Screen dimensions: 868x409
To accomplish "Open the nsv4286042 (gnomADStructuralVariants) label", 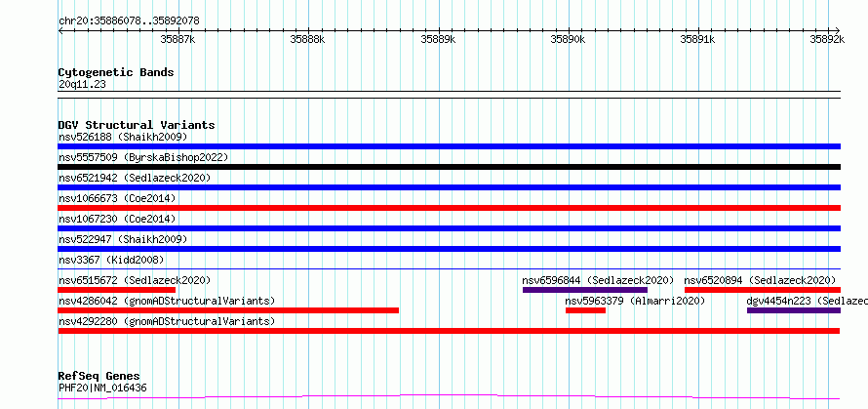I will pyautogui.click(x=167, y=301).
